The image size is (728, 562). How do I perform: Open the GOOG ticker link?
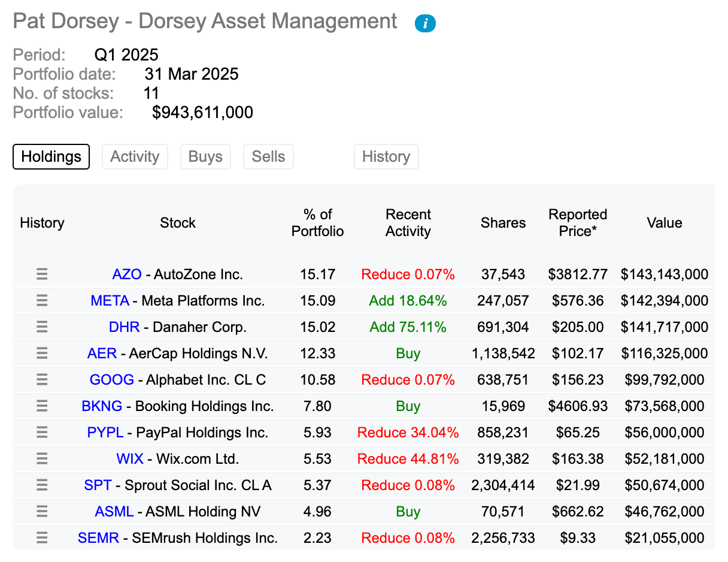[112, 380]
